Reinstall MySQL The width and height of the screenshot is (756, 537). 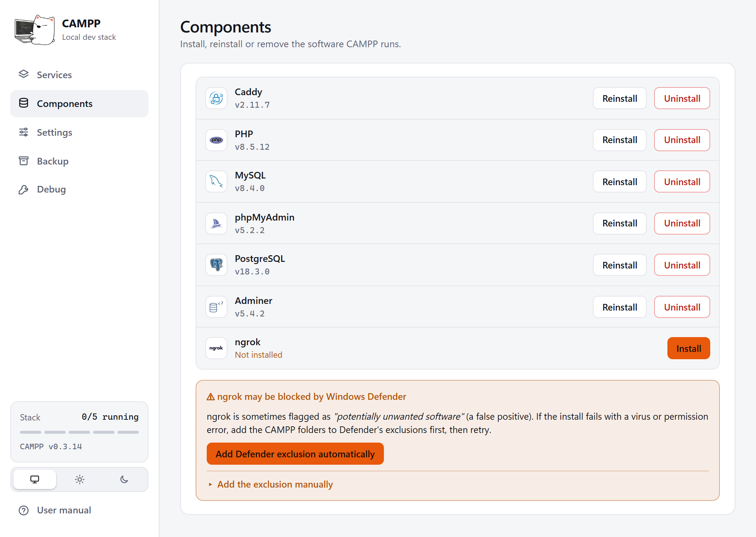(x=620, y=181)
